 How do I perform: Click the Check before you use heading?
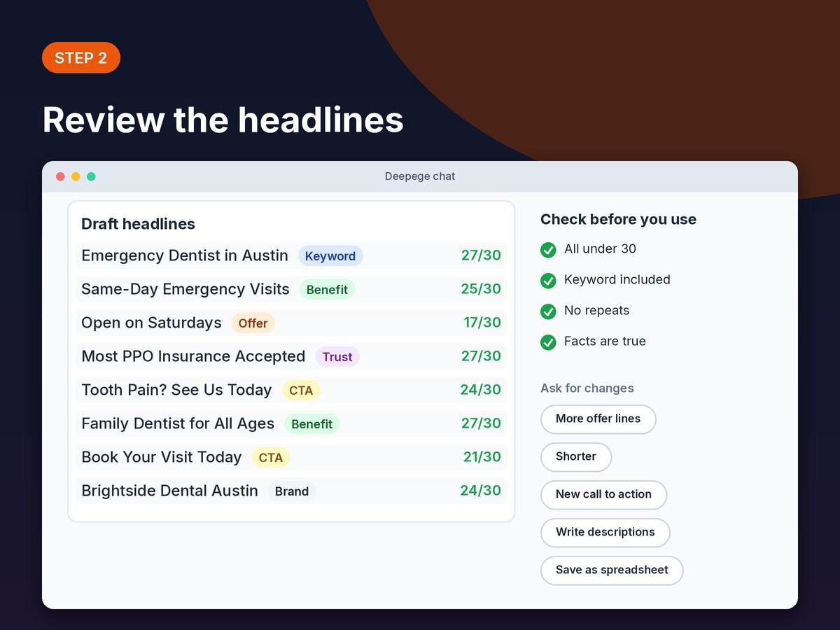pos(618,219)
